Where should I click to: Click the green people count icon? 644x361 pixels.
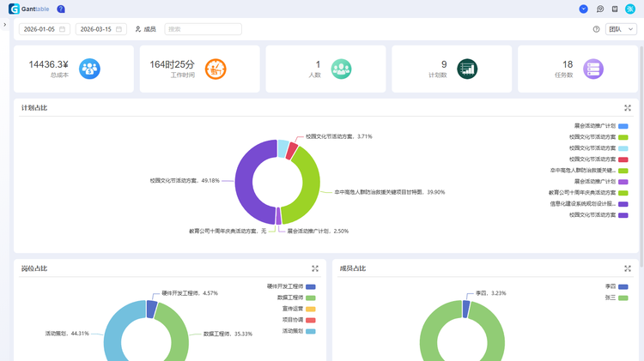pyautogui.click(x=341, y=69)
